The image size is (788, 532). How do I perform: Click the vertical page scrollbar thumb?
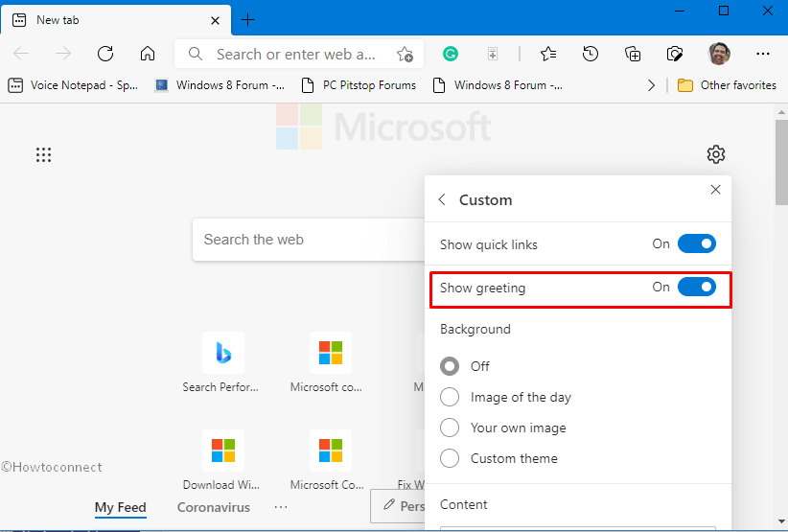[782, 161]
